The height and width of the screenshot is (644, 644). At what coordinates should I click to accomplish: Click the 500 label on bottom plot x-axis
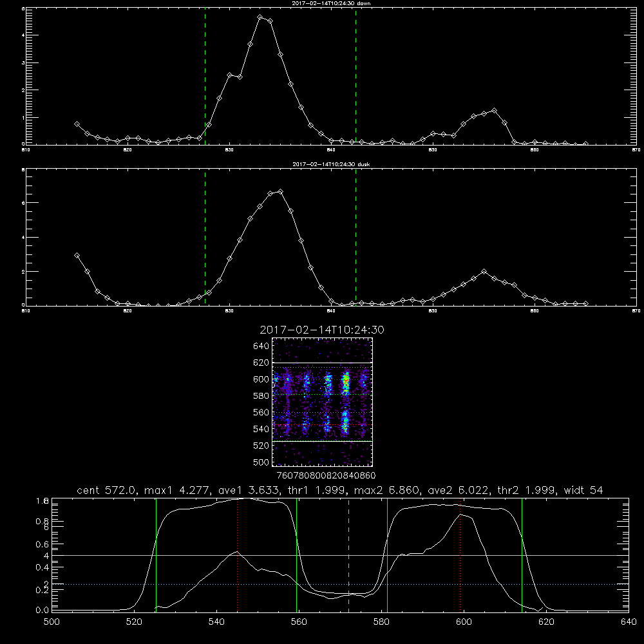(x=52, y=622)
